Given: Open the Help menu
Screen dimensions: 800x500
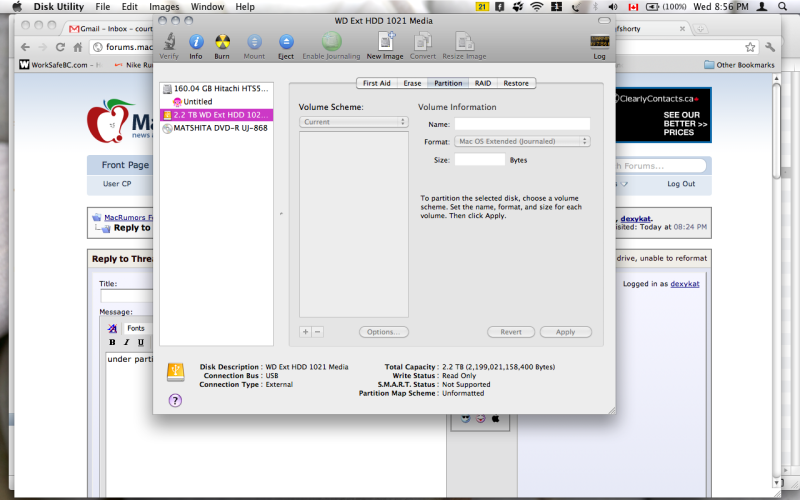Looking at the screenshot, I should tap(245, 7).
